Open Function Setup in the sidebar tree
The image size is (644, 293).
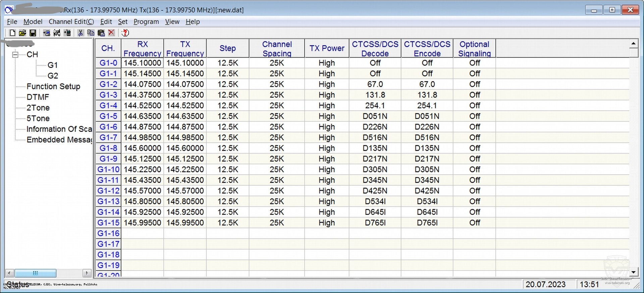pyautogui.click(x=53, y=86)
